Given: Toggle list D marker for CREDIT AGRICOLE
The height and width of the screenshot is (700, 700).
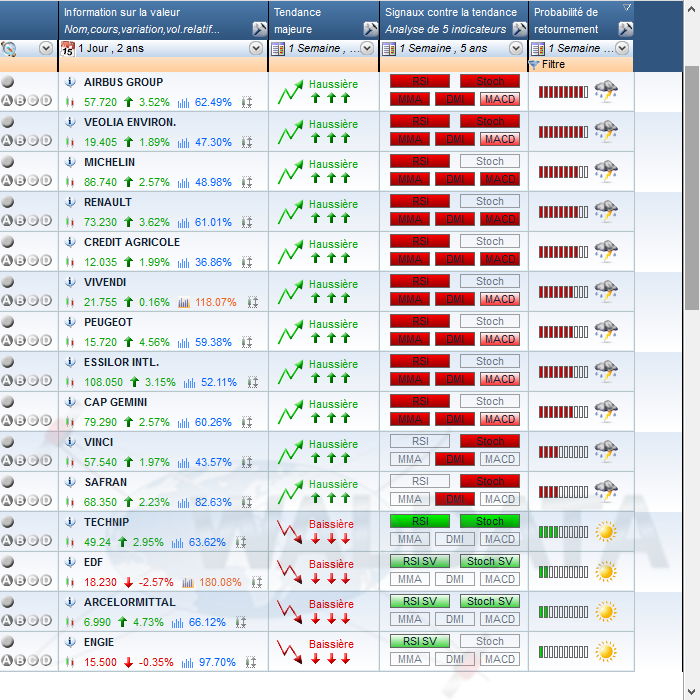Looking at the screenshot, I should point(46,261).
